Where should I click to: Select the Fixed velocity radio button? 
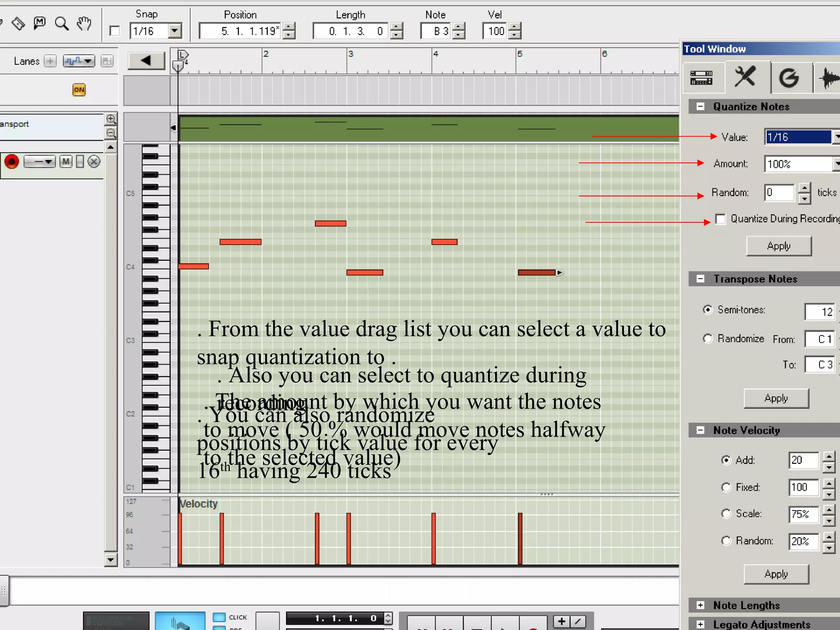[x=726, y=487]
